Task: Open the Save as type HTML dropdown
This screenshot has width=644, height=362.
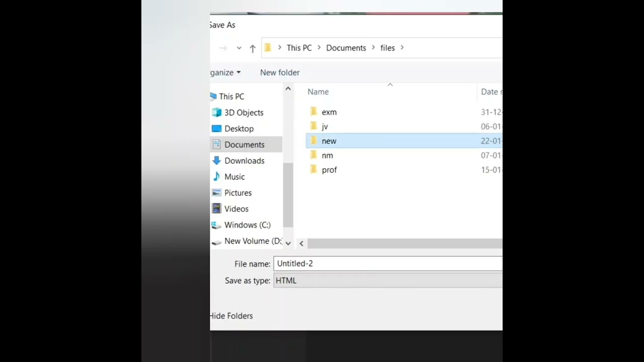Action: (387, 281)
